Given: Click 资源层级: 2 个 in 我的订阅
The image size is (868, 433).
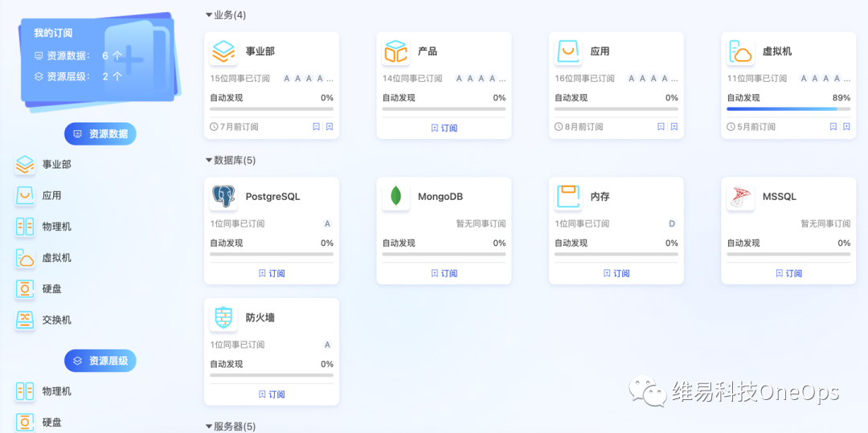Looking at the screenshot, I should (x=77, y=76).
